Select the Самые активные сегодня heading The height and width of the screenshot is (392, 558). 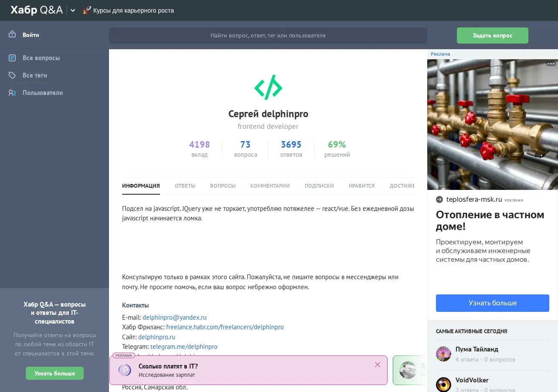[472, 331]
